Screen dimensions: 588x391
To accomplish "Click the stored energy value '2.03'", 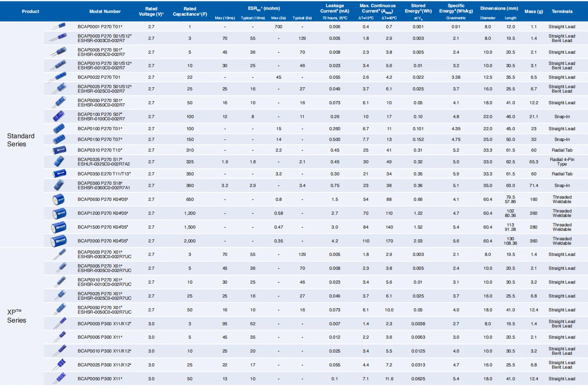I will point(418,241).
